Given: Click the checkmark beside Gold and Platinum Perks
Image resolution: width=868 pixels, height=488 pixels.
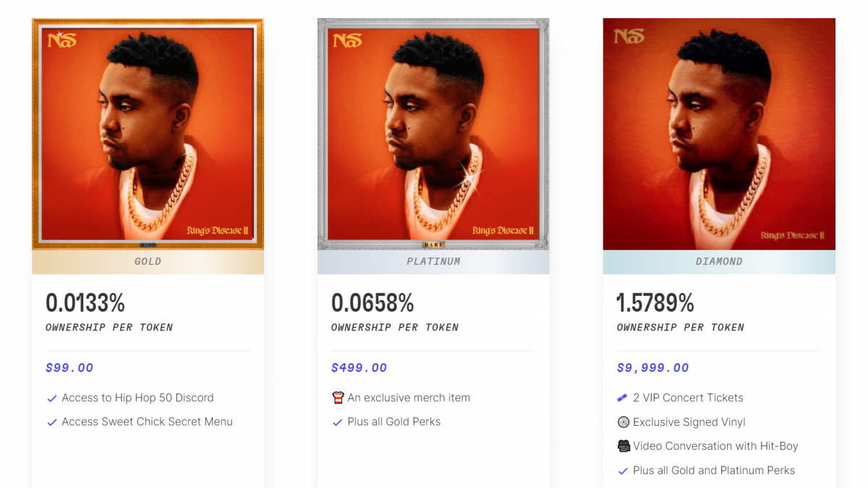Looking at the screenshot, I should [x=622, y=470].
